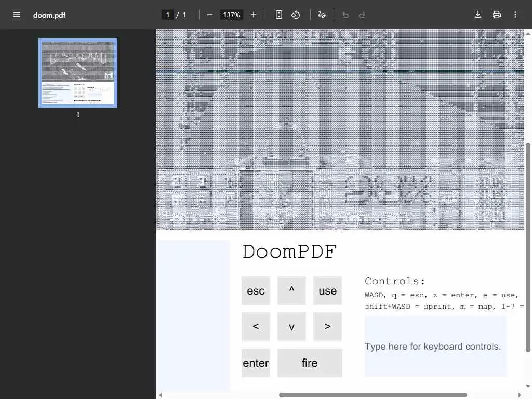The width and height of the screenshot is (532, 399).
Task: Click the scroll left arrow
Action: 161,395
